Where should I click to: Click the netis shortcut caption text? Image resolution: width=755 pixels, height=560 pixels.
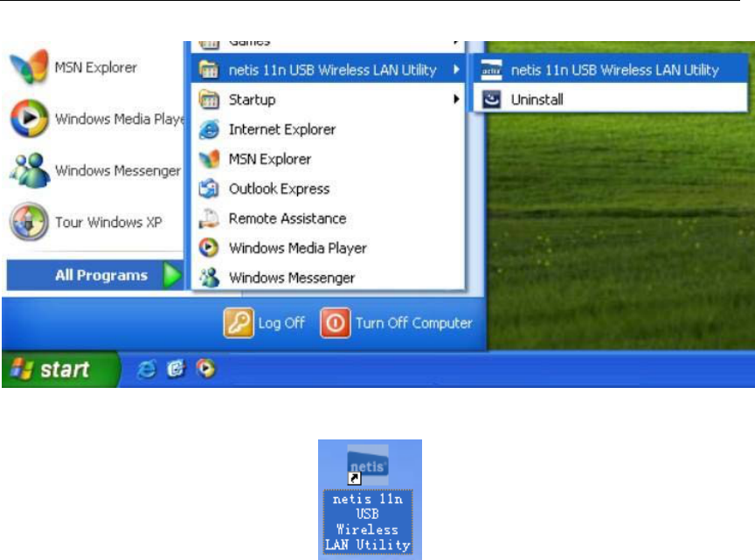pos(368,522)
